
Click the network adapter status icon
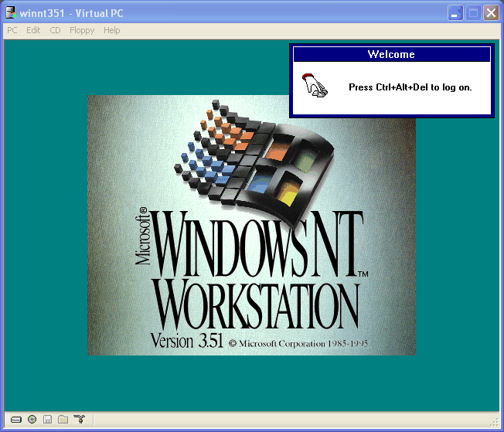[79, 419]
